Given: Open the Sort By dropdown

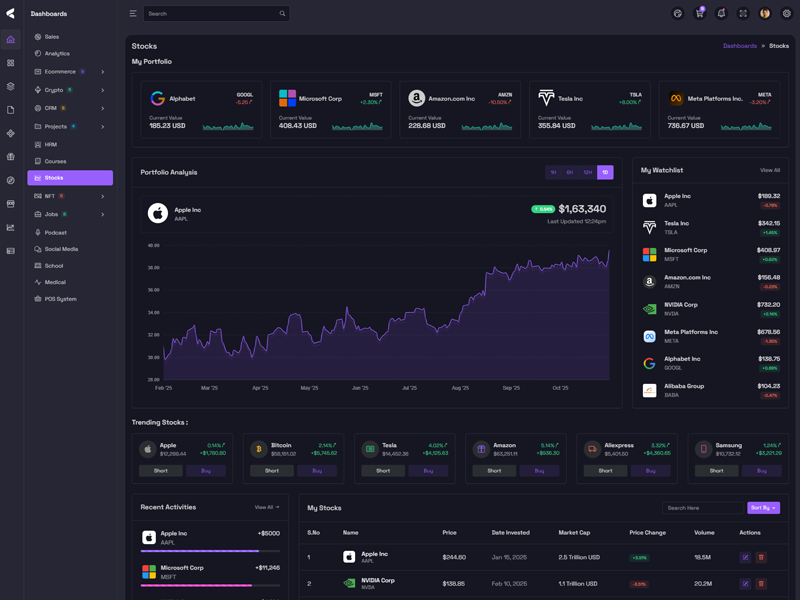Looking at the screenshot, I should click(763, 508).
